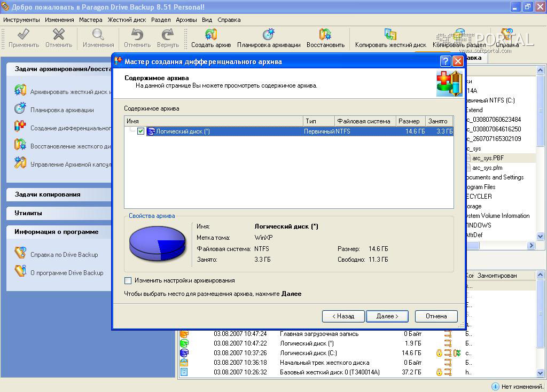Click hard disk icon in 10:26:32 row

pyautogui.click(x=184, y=372)
